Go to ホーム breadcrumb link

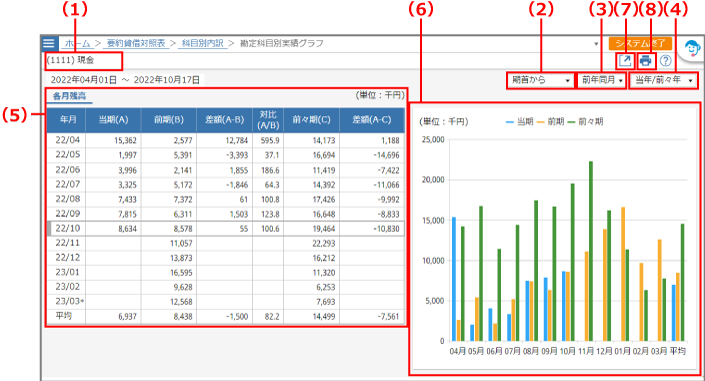pyautogui.click(x=77, y=43)
